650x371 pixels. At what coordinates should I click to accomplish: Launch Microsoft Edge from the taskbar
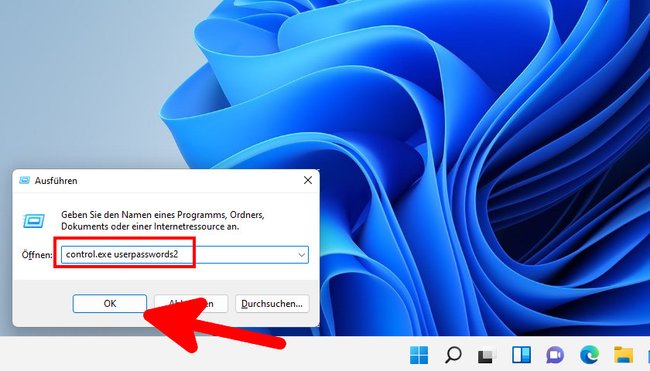(589, 355)
